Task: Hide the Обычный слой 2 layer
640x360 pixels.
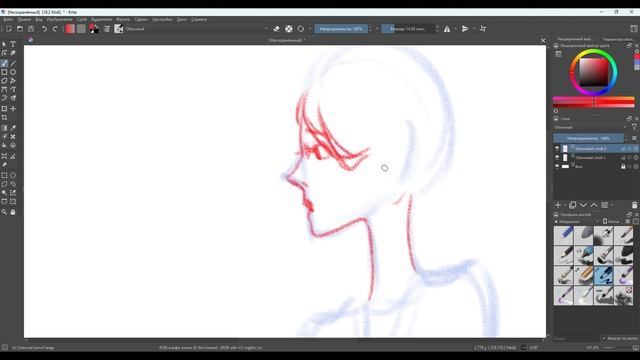Action: point(557,149)
